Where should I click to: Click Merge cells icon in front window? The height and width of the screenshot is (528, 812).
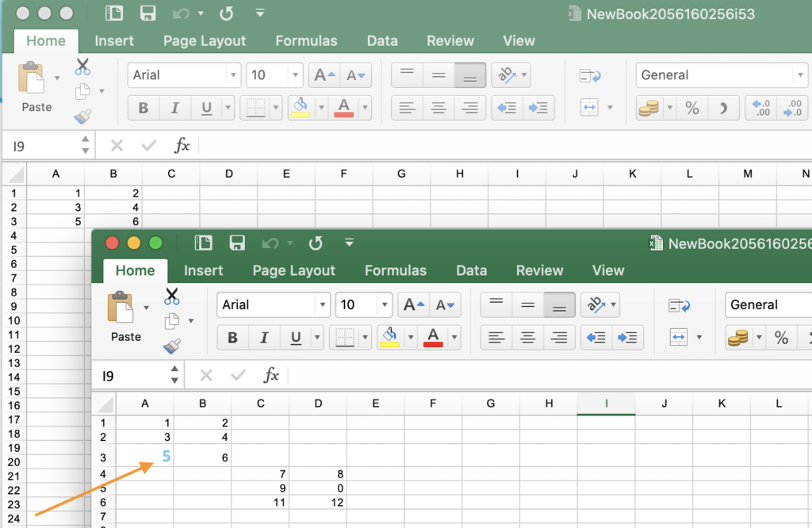(x=678, y=338)
